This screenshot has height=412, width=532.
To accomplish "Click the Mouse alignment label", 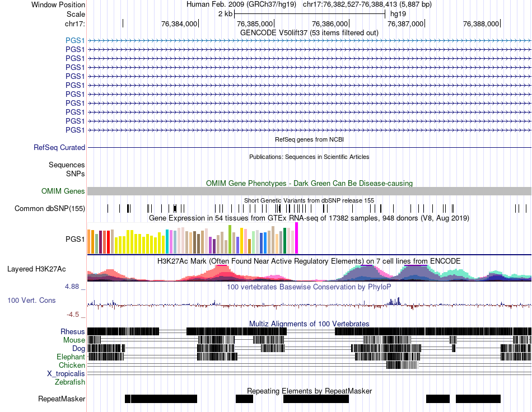I will point(74,340).
